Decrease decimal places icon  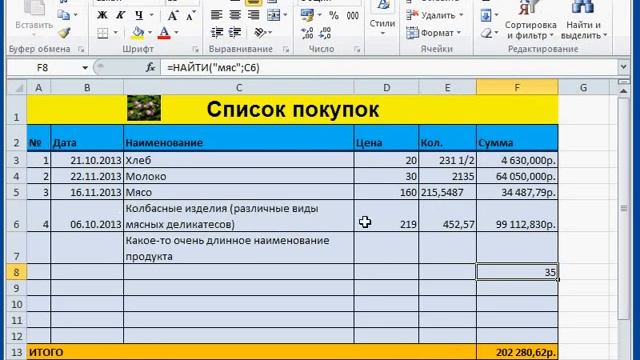coord(325,33)
